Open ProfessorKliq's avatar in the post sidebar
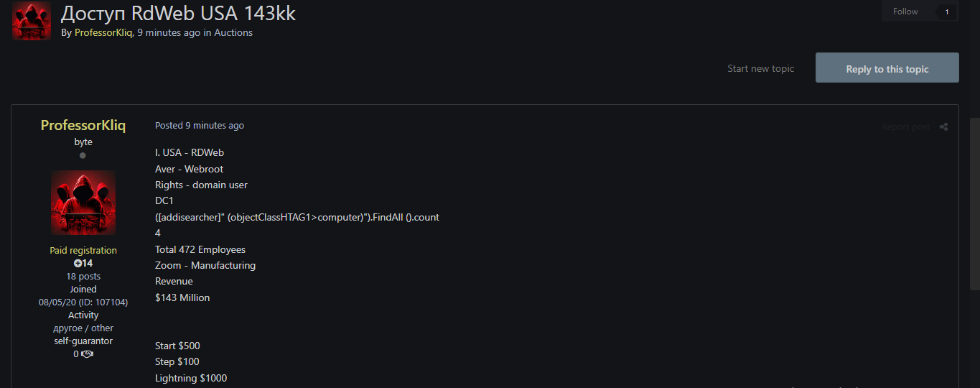980x388 pixels. coord(83,203)
